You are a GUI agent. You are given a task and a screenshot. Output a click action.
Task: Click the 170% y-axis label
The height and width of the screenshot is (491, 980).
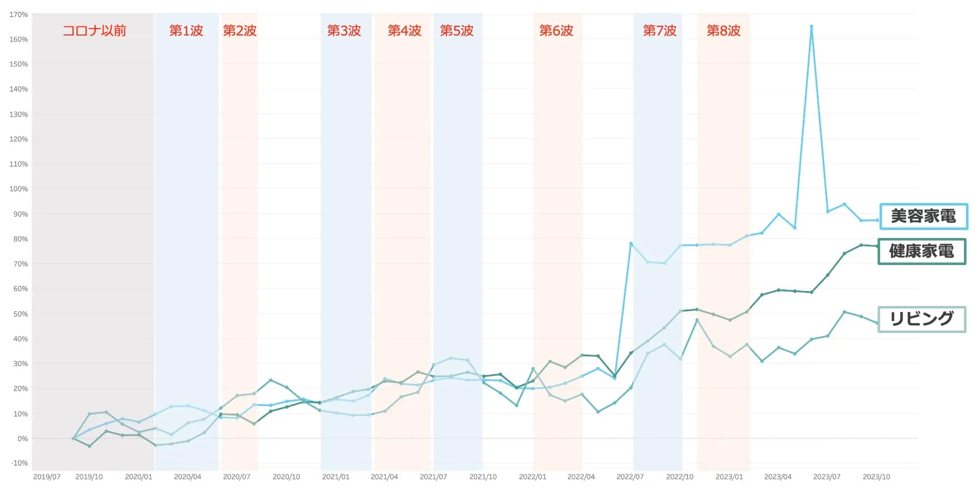pos(19,15)
